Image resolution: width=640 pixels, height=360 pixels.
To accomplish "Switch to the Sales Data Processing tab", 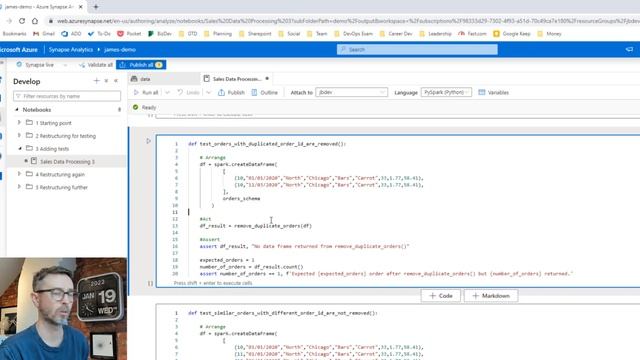I will [x=237, y=79].
